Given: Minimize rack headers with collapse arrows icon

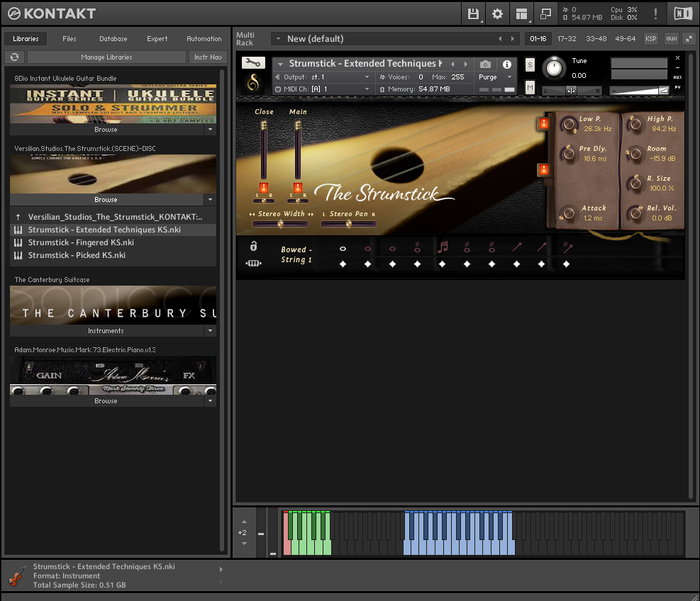Looking at the screenshot, I should coord(689,39).
